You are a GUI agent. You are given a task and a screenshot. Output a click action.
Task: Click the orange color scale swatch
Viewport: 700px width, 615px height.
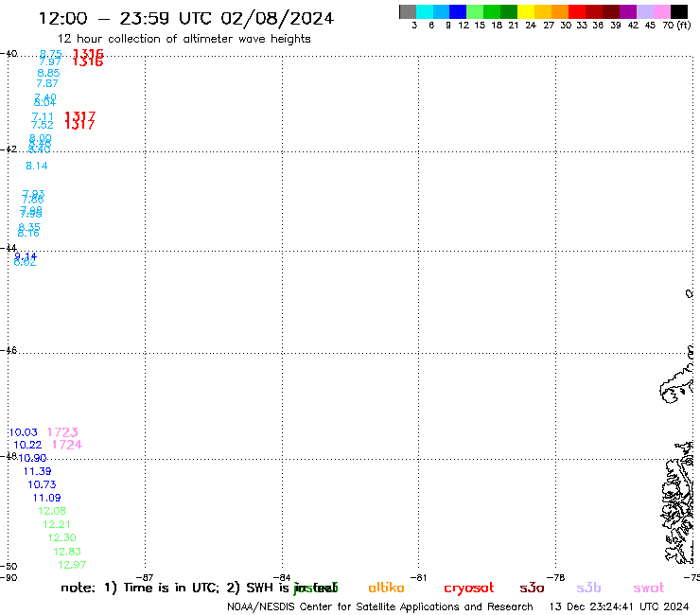click(560, 11)
